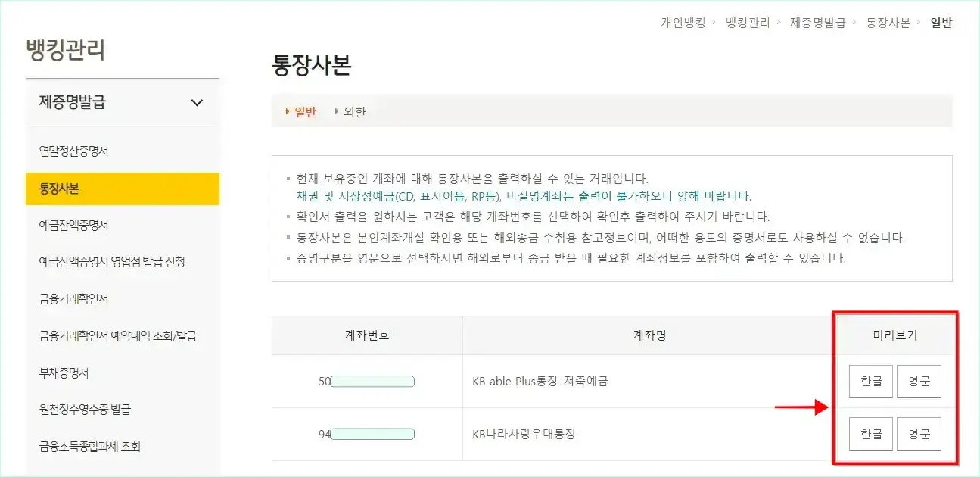This screenshot has height=477, width=980.
Task: Collapse the 제증명발급 sidebar section chevron
Action: tap(196, 103)
